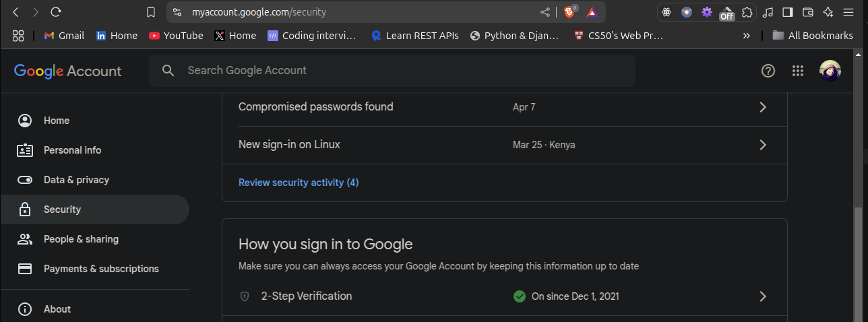Open Brave Rewards triangle icon
868x322 pixels.
click(591, 12)
